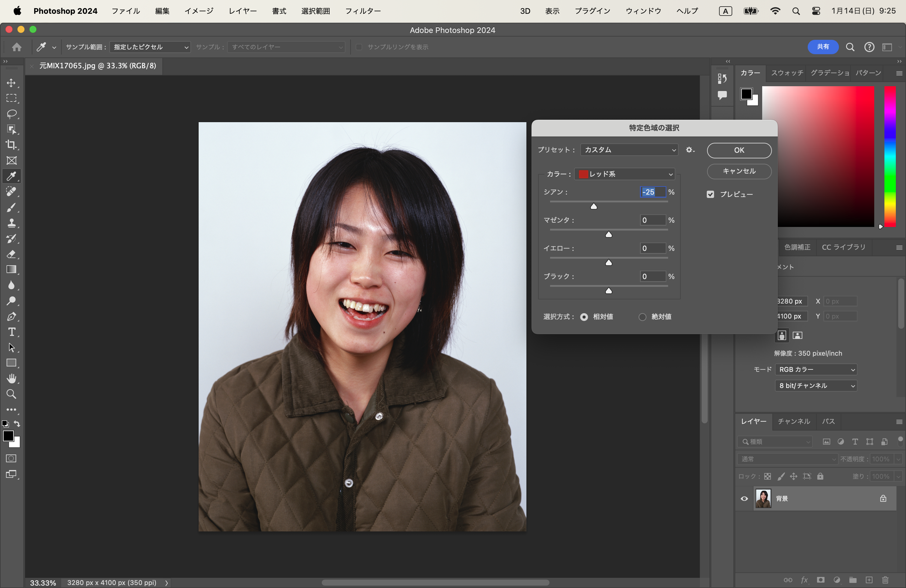Image resolution: width=906 pixels, height=588 pixels.
Task: Select the Spot Healing Brush tool
Action: (x=11, y=192)
